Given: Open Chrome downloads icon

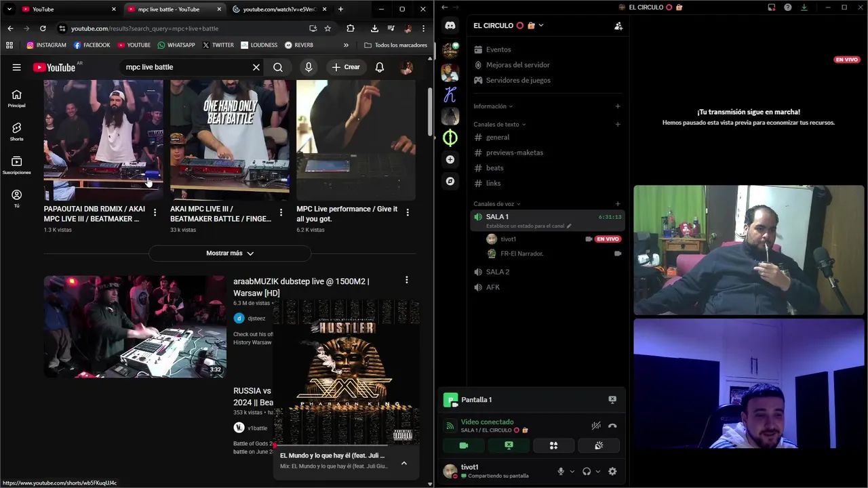Looking at the screenshot, I should click(374, 28).
